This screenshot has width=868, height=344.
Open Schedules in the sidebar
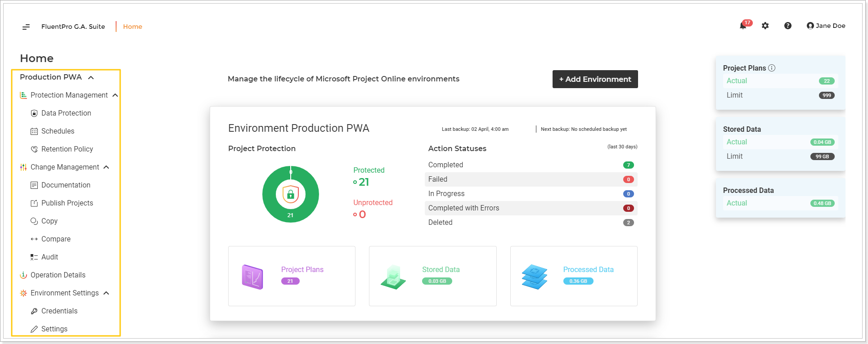[x=58, y=131]
